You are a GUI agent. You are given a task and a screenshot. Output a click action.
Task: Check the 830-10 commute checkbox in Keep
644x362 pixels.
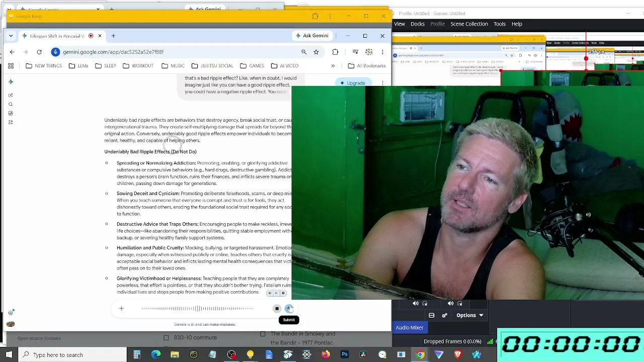coord(166,337)
